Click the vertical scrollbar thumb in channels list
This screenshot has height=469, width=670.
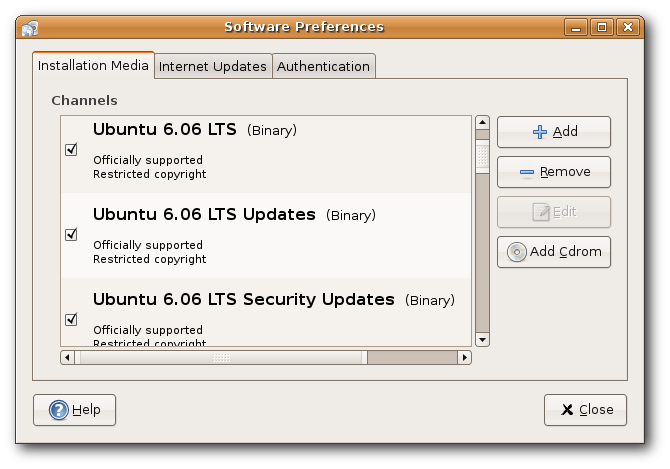[482, 156]
